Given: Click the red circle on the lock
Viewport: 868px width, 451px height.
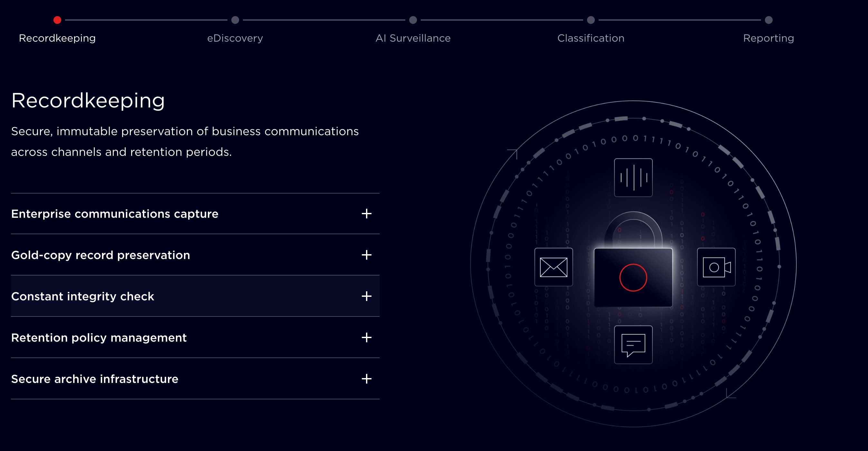Looking at the screenshot, I should click(x=633, y=277).
